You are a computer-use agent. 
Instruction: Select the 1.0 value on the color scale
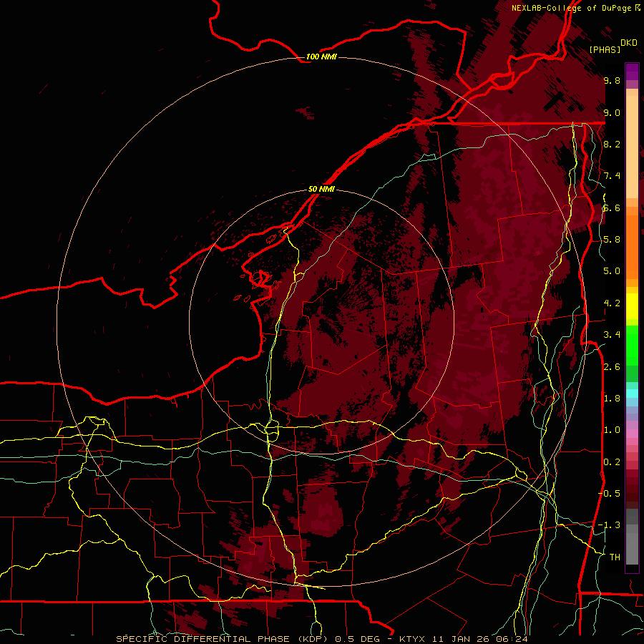[x=612, y=430]
